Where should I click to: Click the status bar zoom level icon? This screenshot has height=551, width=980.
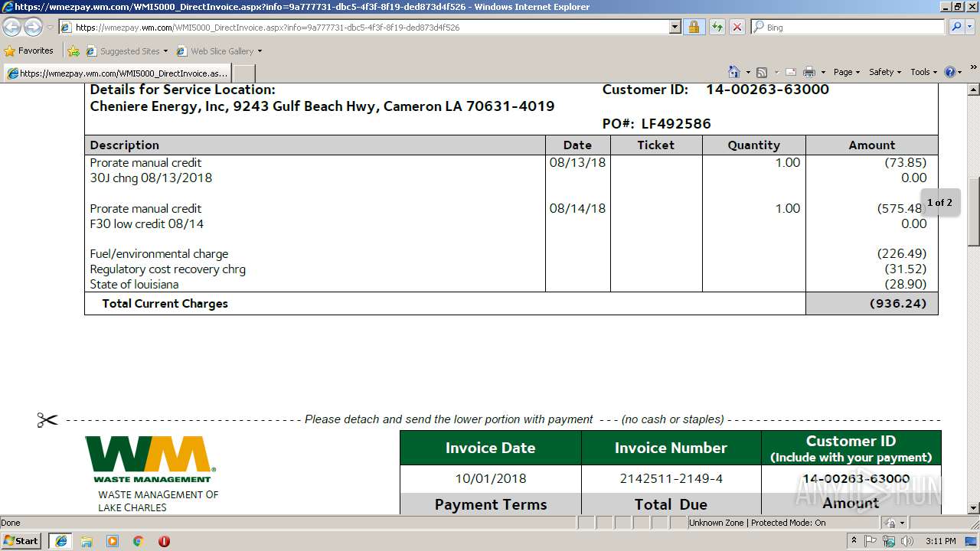890,523
